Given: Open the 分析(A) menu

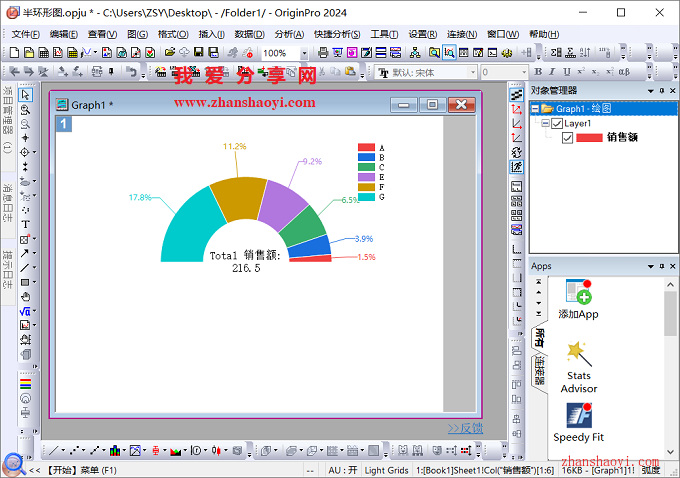Looking at the screenshot, I should (289, 34).
